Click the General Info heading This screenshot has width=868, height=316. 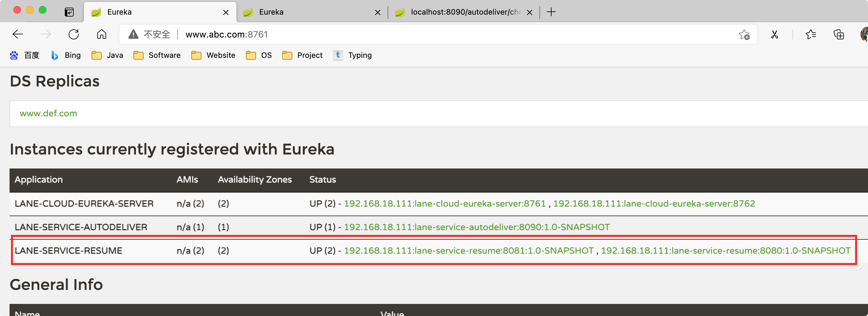click(x=56, y=285)
